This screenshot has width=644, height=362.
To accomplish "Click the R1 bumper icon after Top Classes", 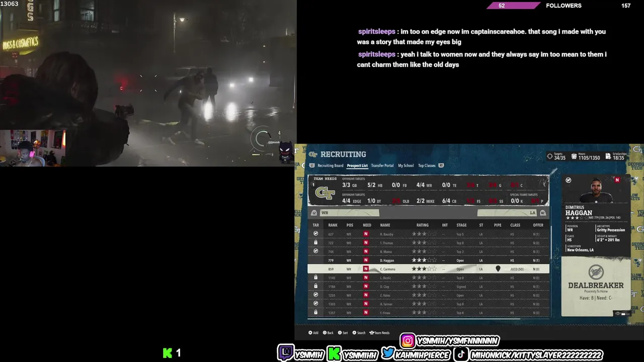I will point(441,165).
